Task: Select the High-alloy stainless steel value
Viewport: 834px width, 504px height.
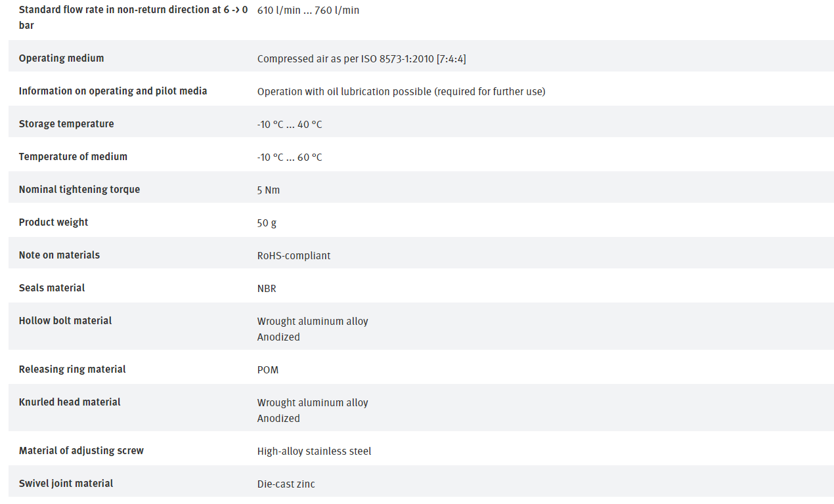Action: (x=314, y=451)
